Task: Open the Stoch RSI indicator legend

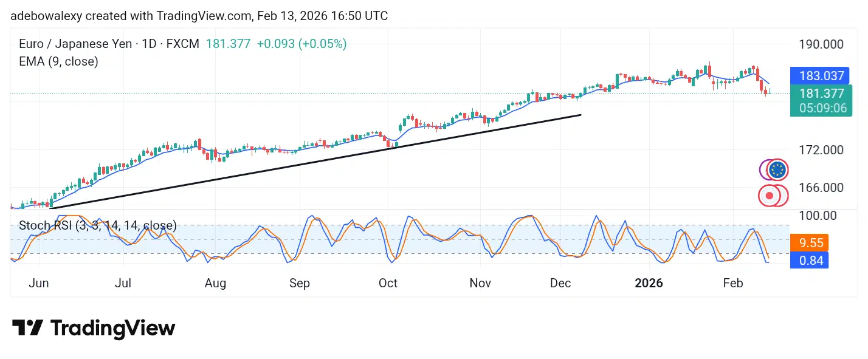Action: point(98,225)
